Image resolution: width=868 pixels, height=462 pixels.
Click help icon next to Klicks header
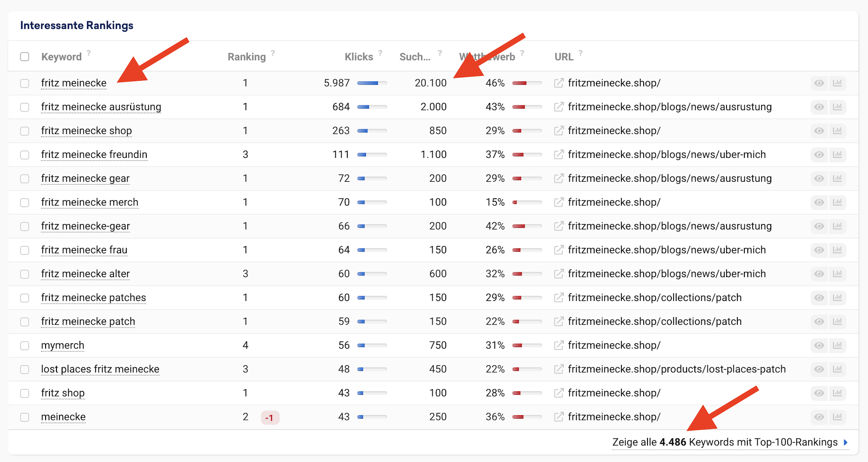(380, 53)
